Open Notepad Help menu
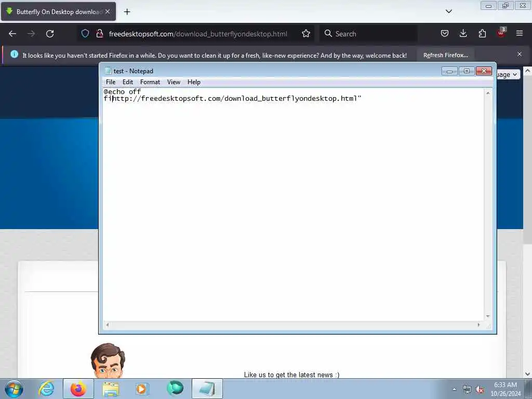This screenshot has height=399, width=532. coord(194,82)
